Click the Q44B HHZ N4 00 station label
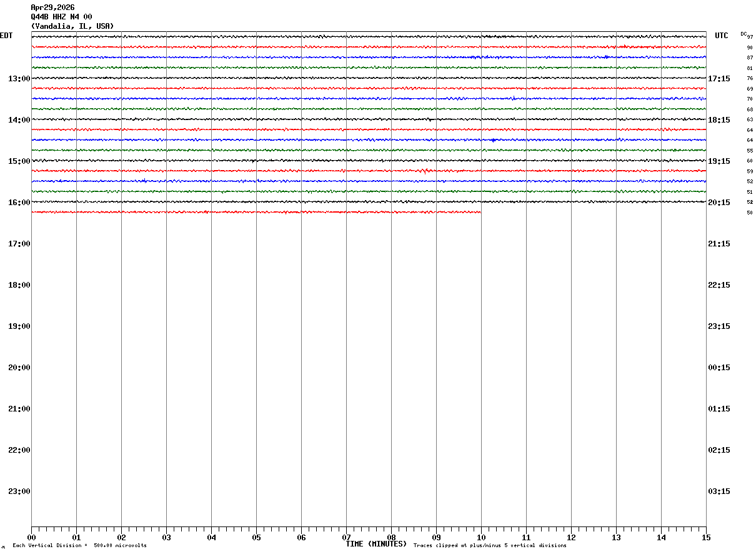Image resolution: width=756 pixels, height=554 pixels. coord(61,17)
